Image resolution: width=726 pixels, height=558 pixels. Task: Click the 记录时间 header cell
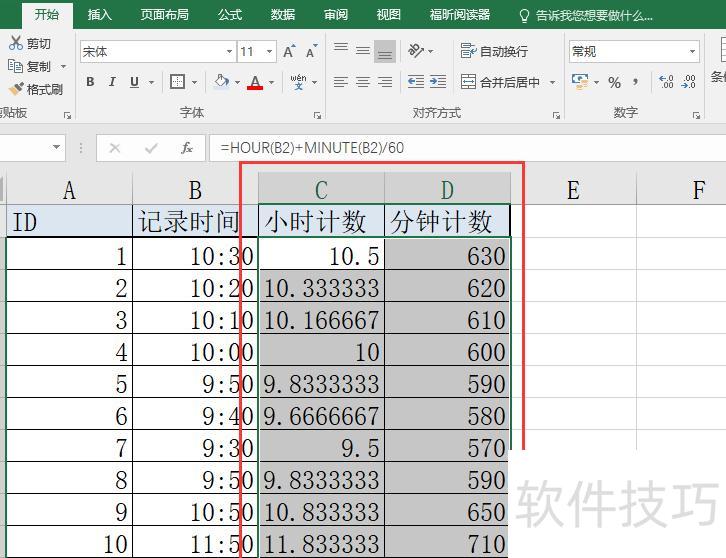click(195, 221)
